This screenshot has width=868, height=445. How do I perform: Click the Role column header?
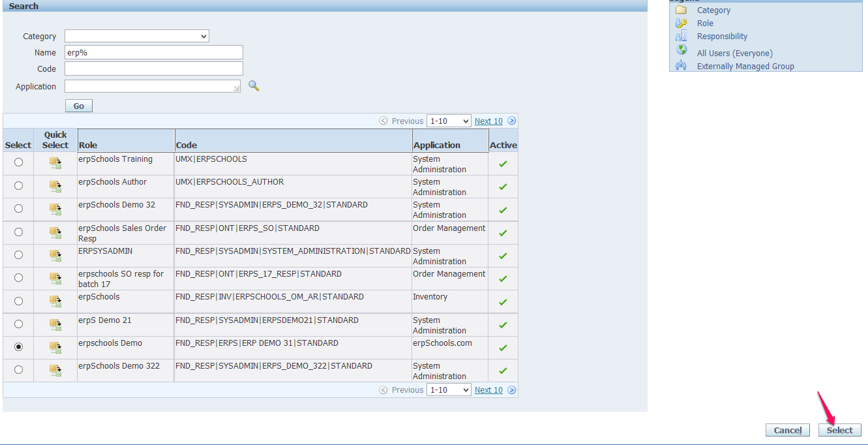[x=126, y=140]
